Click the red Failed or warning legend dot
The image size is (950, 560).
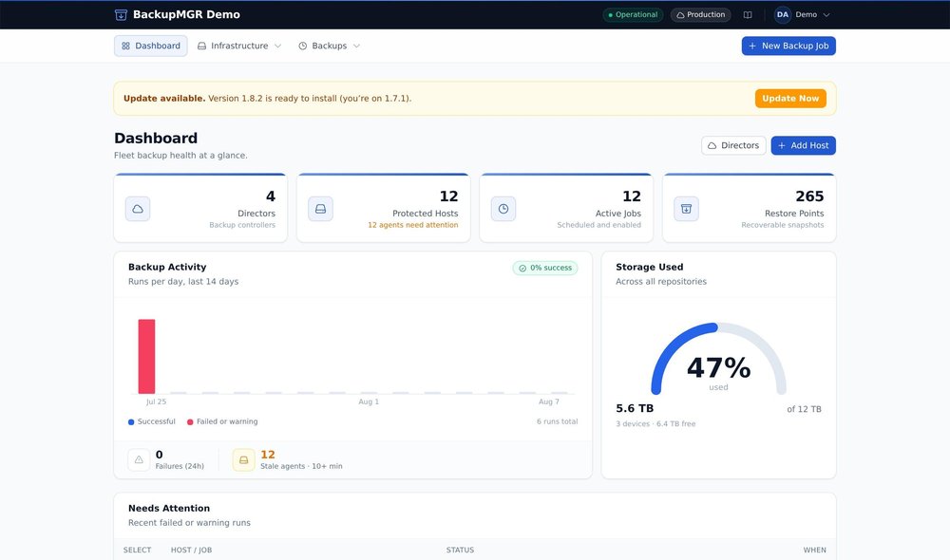click(190, 422)
